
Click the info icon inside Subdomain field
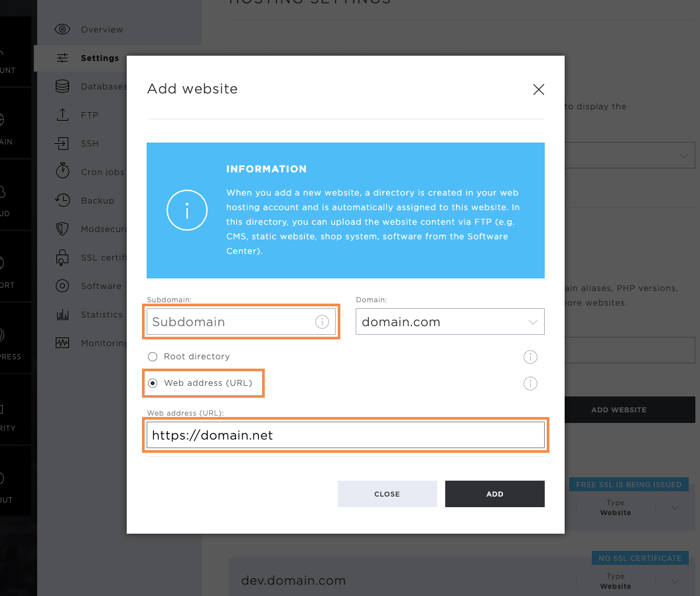tap(322, 322)
